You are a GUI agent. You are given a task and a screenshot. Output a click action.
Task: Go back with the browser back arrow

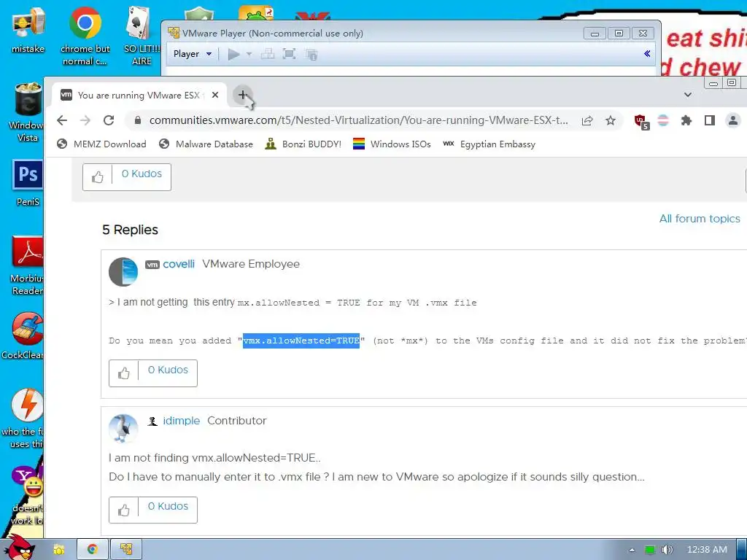point(62,120)
